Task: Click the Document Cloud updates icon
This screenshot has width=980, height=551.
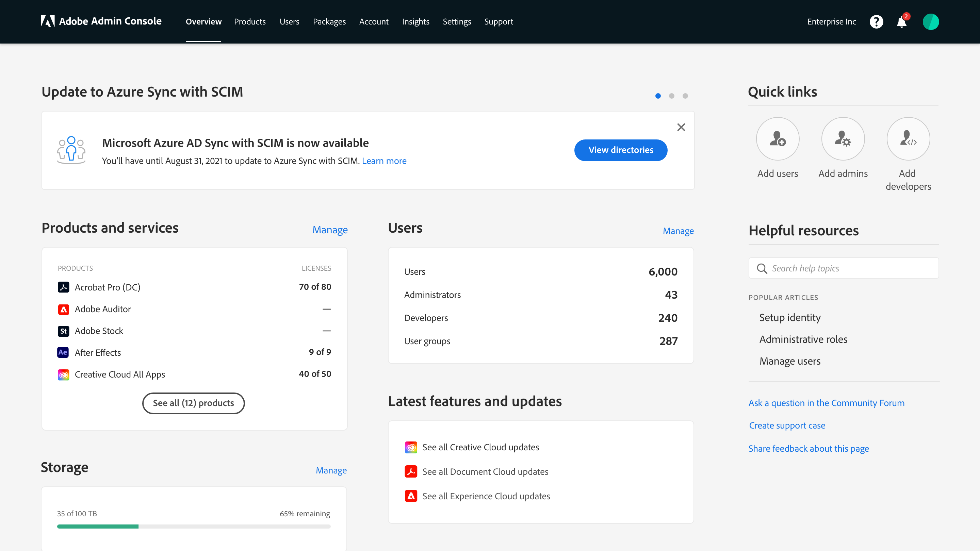Action: [x=411, y=471]
